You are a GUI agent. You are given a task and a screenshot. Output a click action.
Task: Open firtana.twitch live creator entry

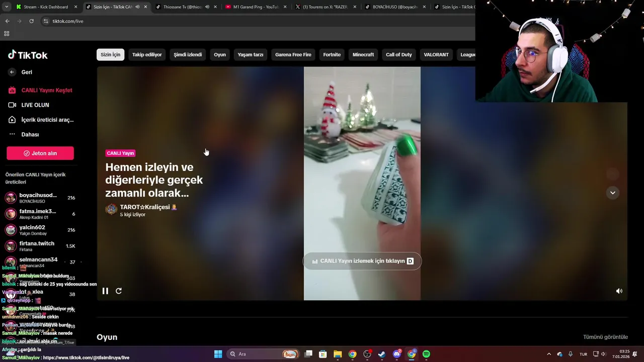(40, 246)
